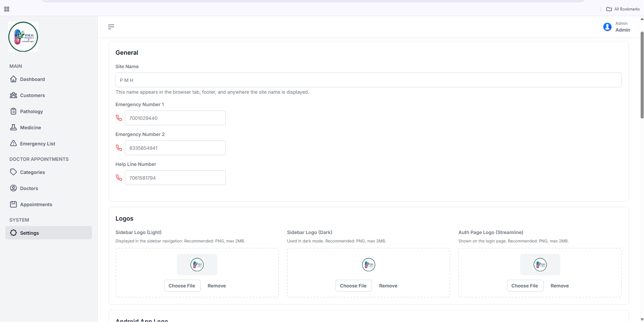
Task: Go to the Customers page
Action: click(49, 95)
